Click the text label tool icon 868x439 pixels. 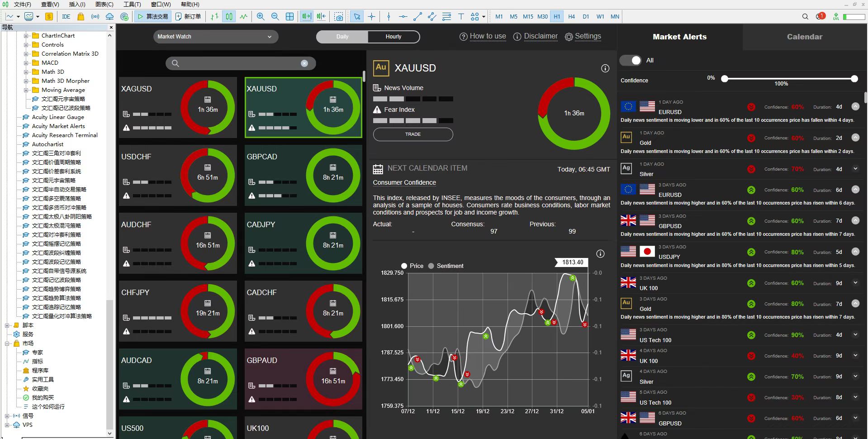[x=461, y=17]
